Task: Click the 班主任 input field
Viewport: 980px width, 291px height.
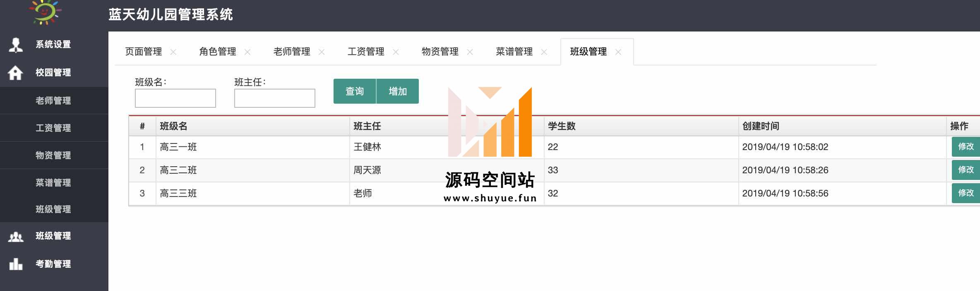Action: [275, 98]
